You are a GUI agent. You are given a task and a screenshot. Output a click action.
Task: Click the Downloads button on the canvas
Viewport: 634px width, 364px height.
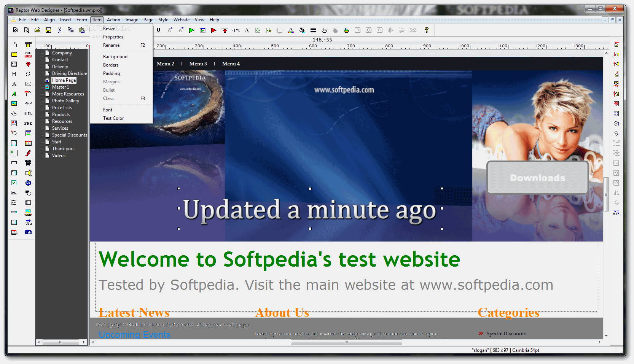pyautogui.click(x=538, y=178)
